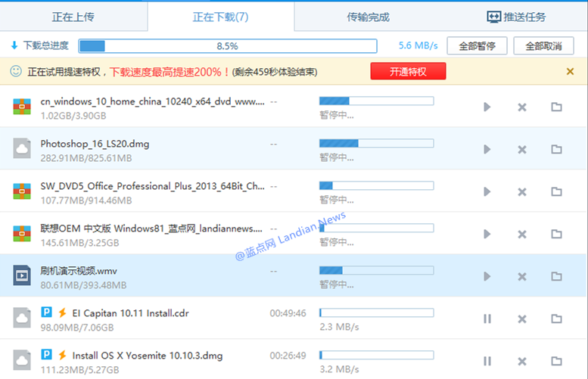This screenshot has width=588, height=379.
Task: Click progress bar of Photoshop_16_LS20.dmg
Action: [x=377, y=143]
